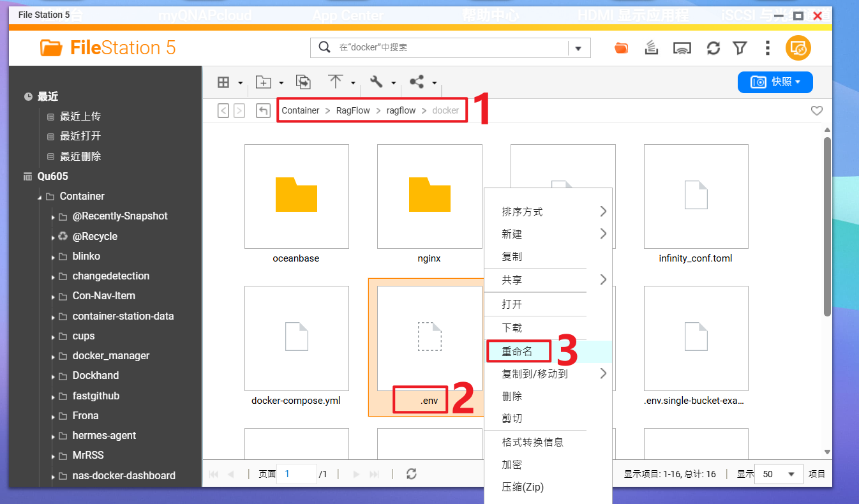Choose 加密 in the context menu
Viewport: 859px width, 504px height.
pyautogui.click(x=548, y=464)
